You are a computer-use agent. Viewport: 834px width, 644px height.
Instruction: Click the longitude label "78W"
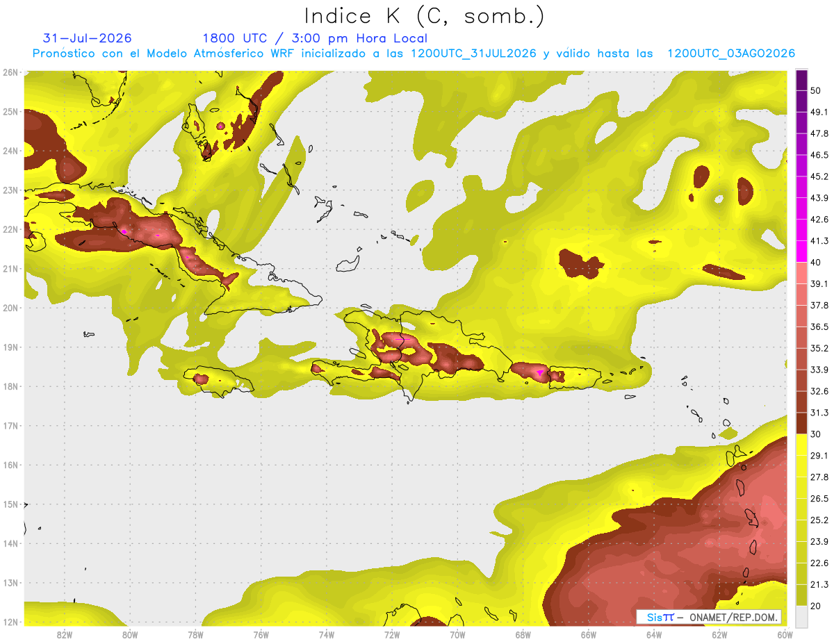click(195, 635)
